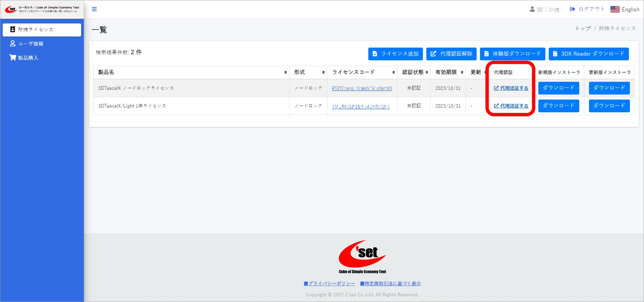Click 代理認証する for 3DTascalX/Light row
This screenshot has width=644, height=302.
(x=511, y=106)
